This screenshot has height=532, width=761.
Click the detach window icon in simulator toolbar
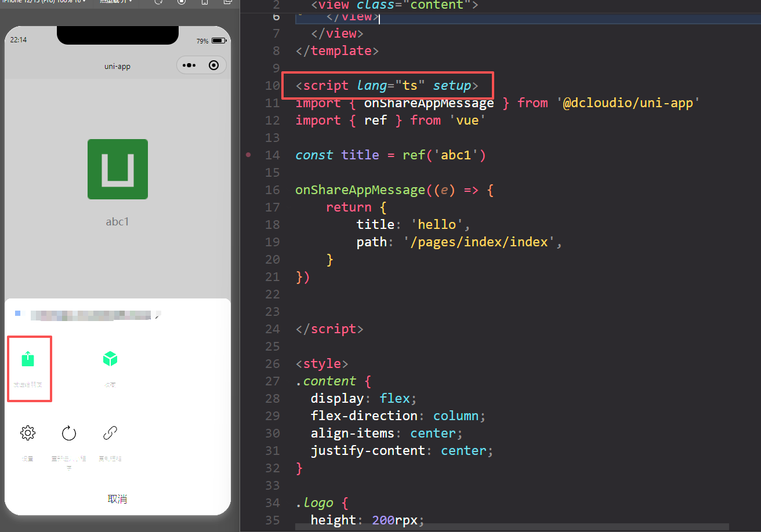tap(228, 2)
